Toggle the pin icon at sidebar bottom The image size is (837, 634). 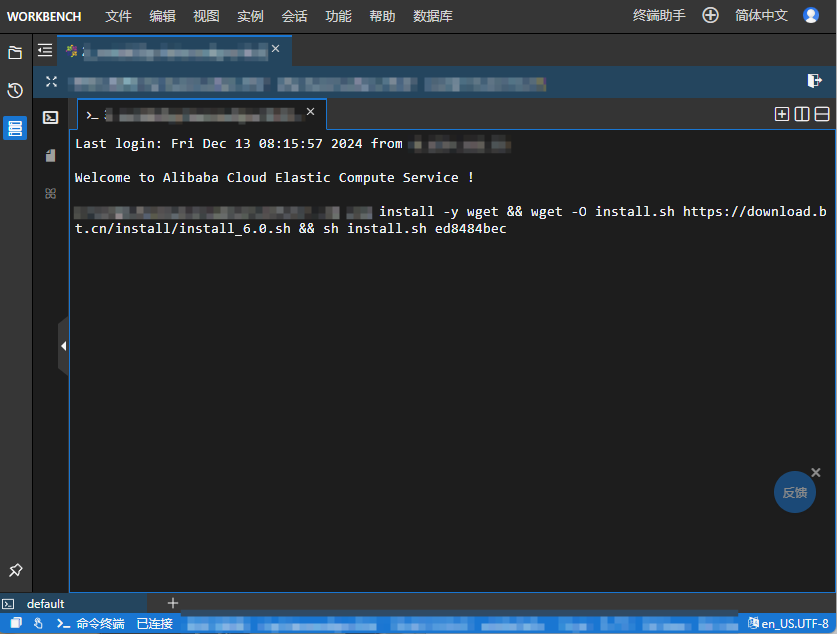[15, 570]
